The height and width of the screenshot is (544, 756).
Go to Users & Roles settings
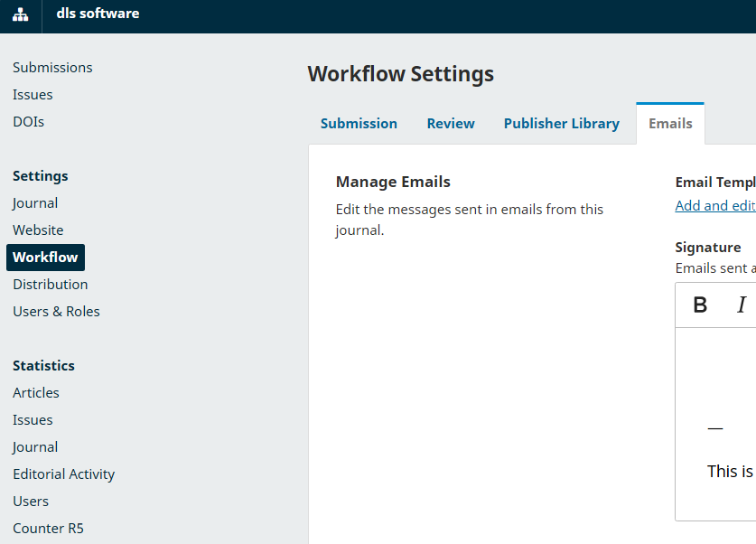tap(56, 312)
